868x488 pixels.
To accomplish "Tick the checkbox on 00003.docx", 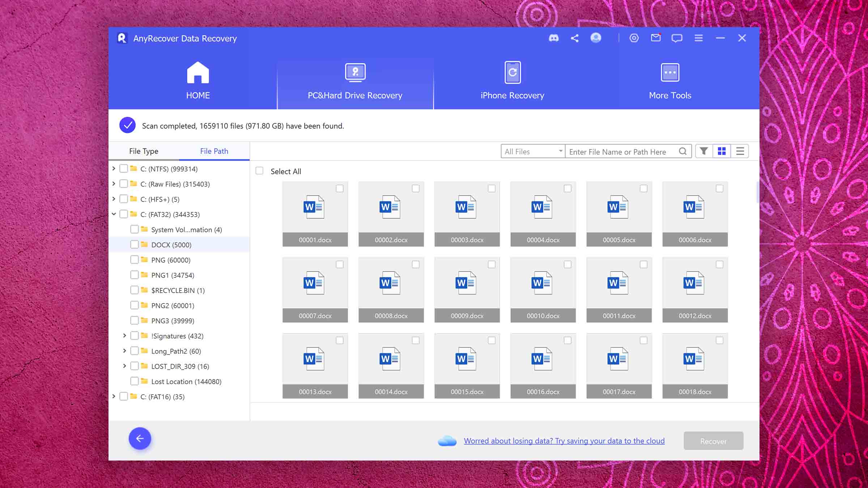I will point(492,188).
